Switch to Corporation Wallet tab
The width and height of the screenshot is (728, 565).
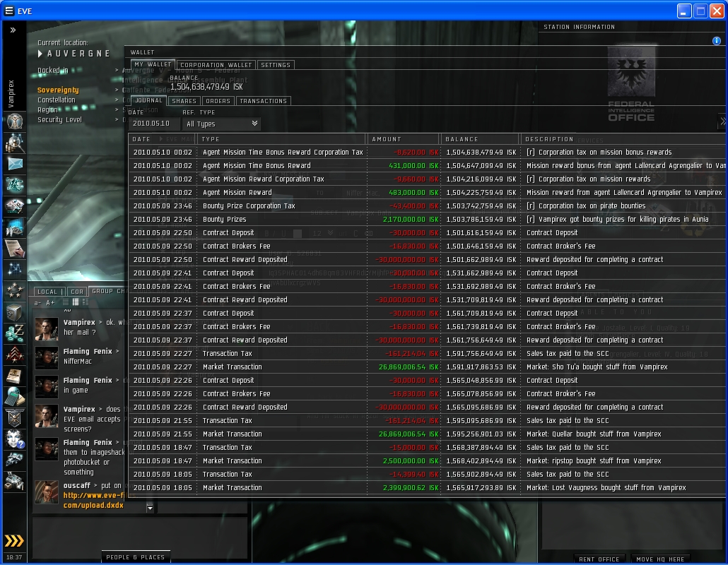(x=216, y=65)
